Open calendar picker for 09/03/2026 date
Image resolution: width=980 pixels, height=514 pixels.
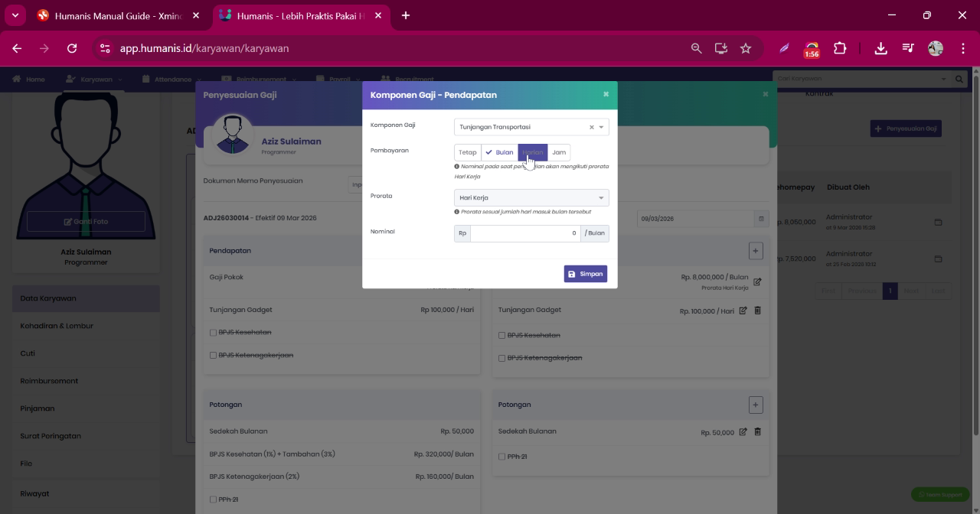(761, 219)
